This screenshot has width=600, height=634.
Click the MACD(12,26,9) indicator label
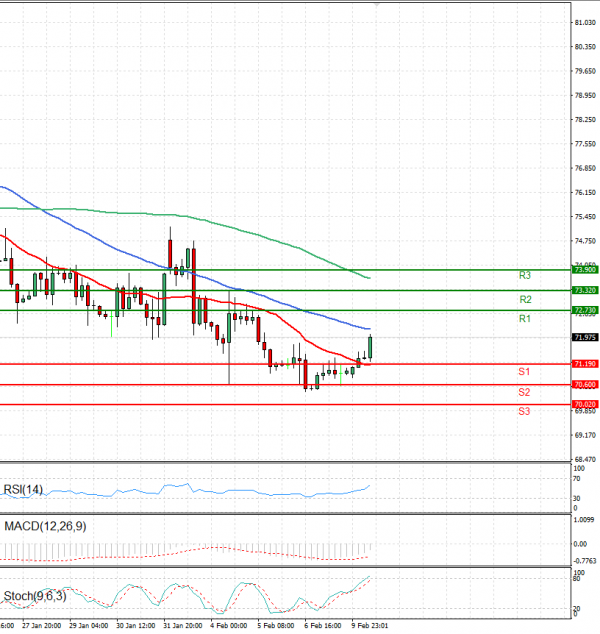point(45,526)
